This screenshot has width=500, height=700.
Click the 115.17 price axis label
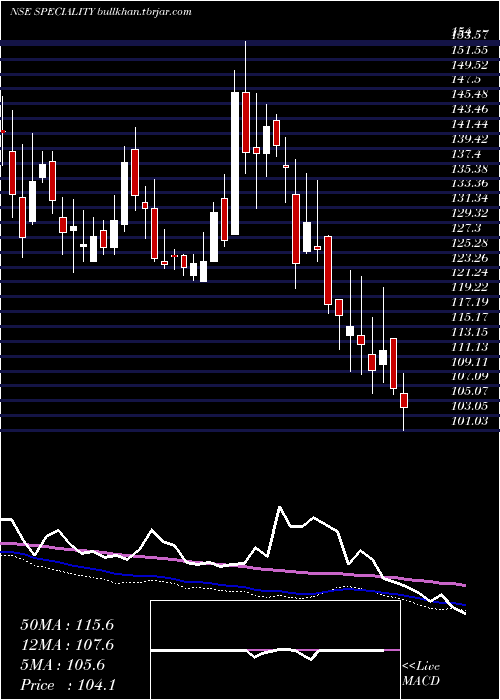pyautogui.click(x=469, y=317)
